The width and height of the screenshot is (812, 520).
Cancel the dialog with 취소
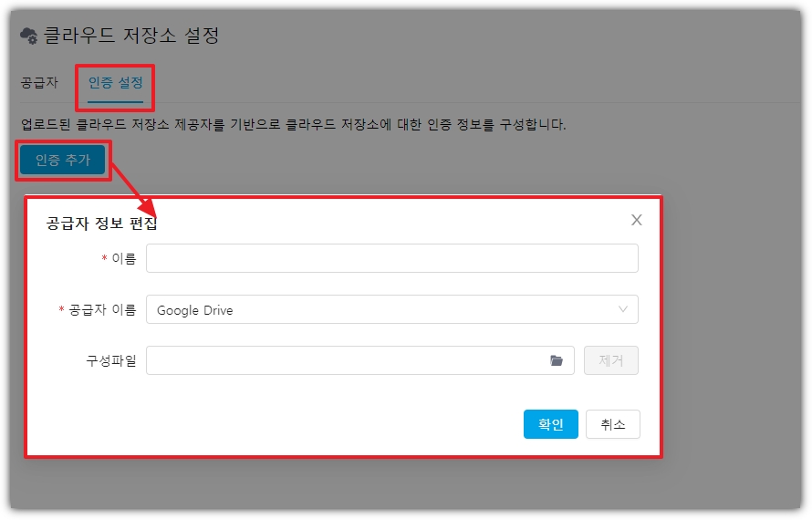(x=612, y=424)
